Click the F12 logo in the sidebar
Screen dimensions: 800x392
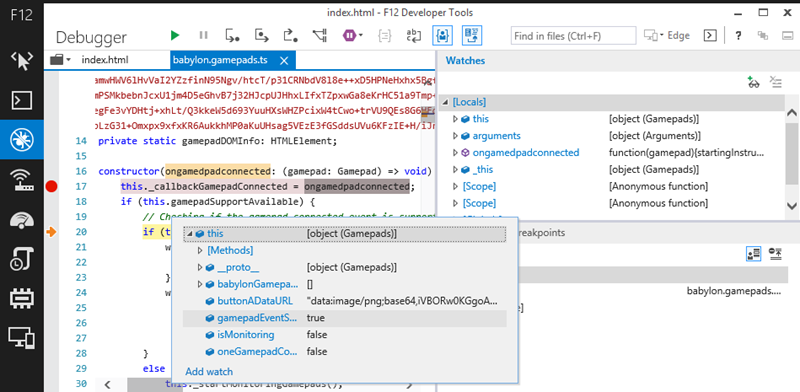click(x=22, y=14)
